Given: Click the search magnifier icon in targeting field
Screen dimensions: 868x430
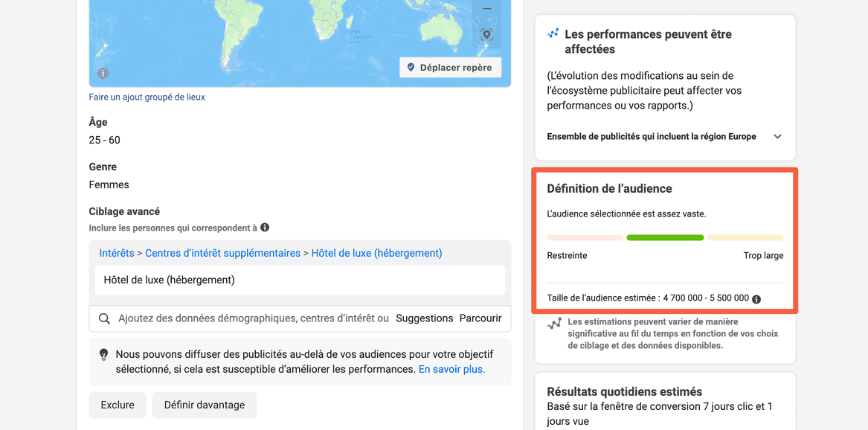Looking at the screenshot, I should (x=104, y=318).
